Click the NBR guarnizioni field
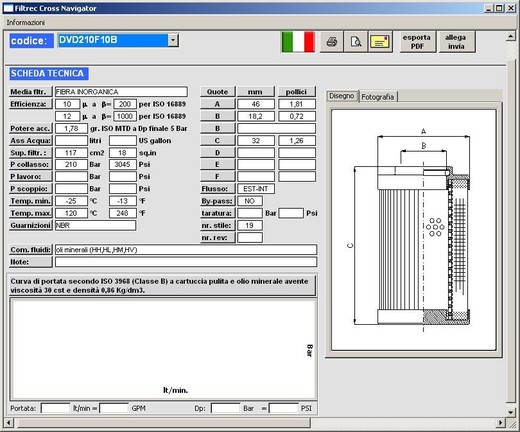Screen dimensions: 520x432 [95, 225]
